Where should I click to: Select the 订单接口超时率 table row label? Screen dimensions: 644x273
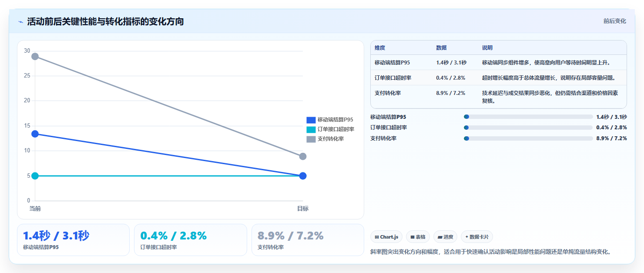[x=393, y=78]
